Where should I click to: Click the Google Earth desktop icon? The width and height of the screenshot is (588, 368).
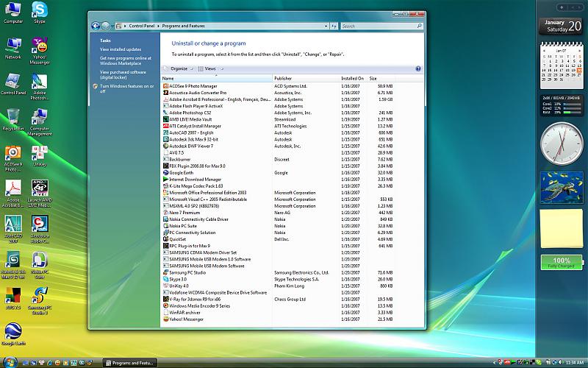tap(13, 331)
